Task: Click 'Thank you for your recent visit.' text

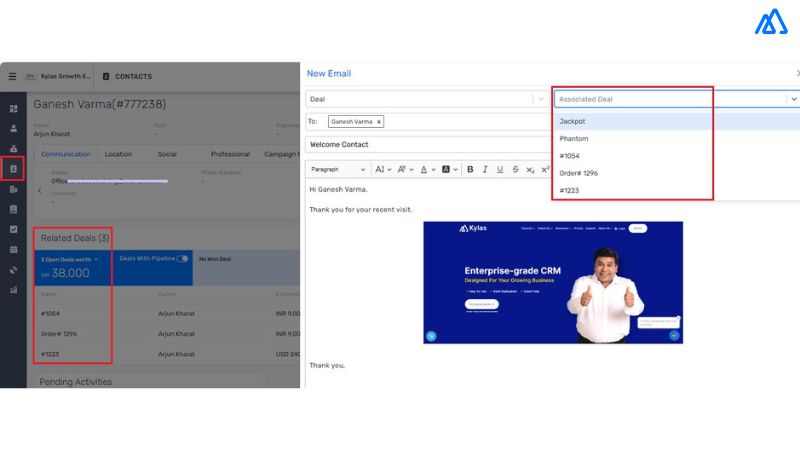Action: [360, 210]
